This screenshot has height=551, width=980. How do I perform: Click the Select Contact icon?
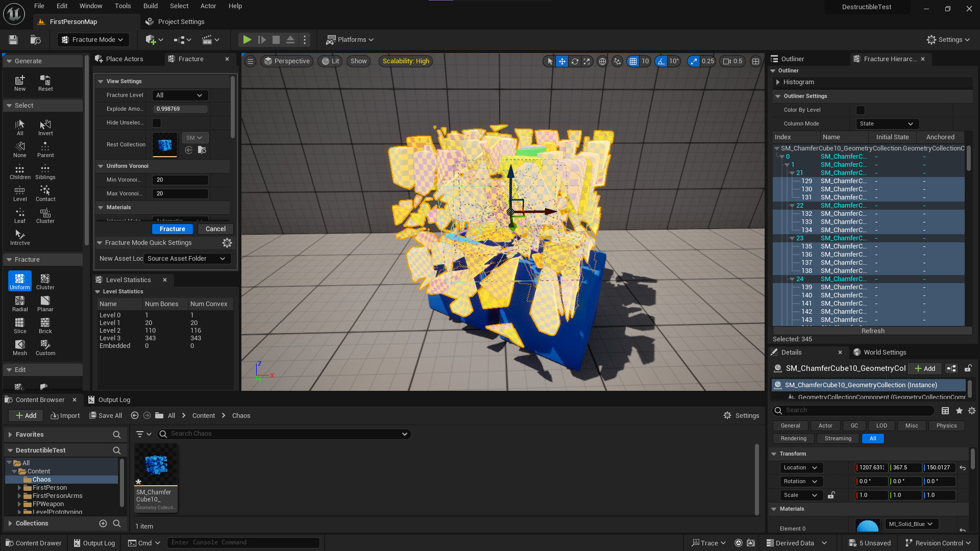tap(45, 193)
